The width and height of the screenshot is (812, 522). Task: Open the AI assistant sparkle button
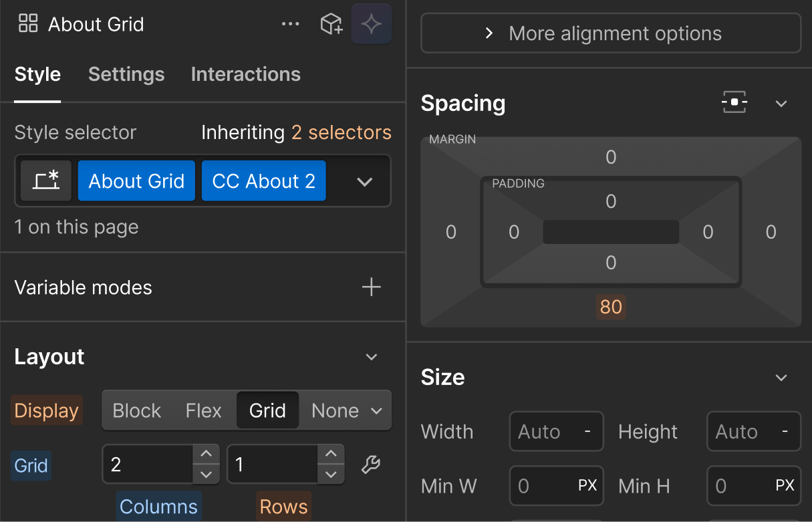372,24
